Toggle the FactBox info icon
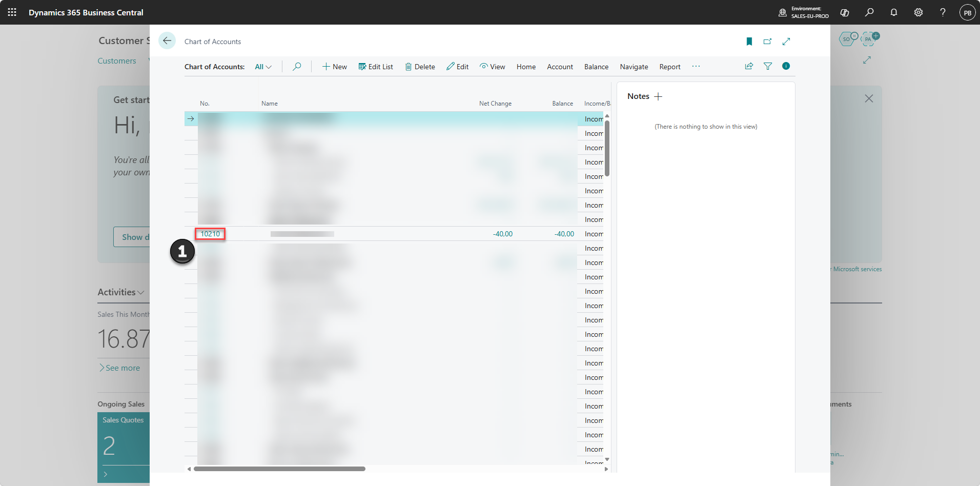 (786, 66)
